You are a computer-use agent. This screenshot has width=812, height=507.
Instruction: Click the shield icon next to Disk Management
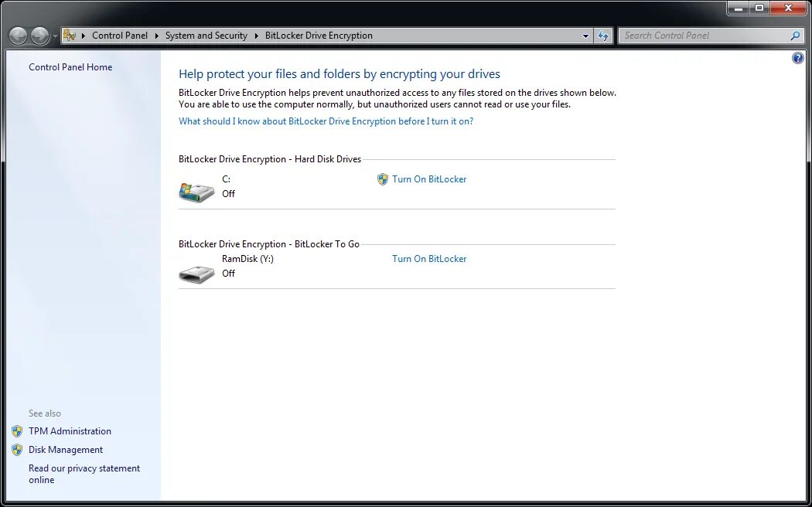(17, 450)
